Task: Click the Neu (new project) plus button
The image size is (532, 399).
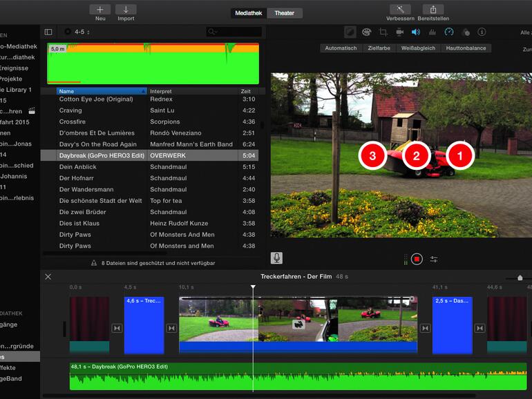Action: (100, 10)
